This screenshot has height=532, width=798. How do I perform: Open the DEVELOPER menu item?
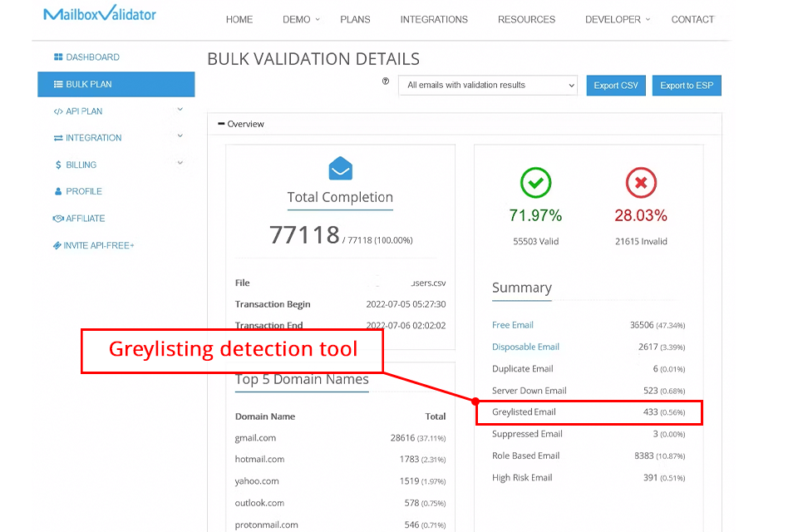click(613, 19)
